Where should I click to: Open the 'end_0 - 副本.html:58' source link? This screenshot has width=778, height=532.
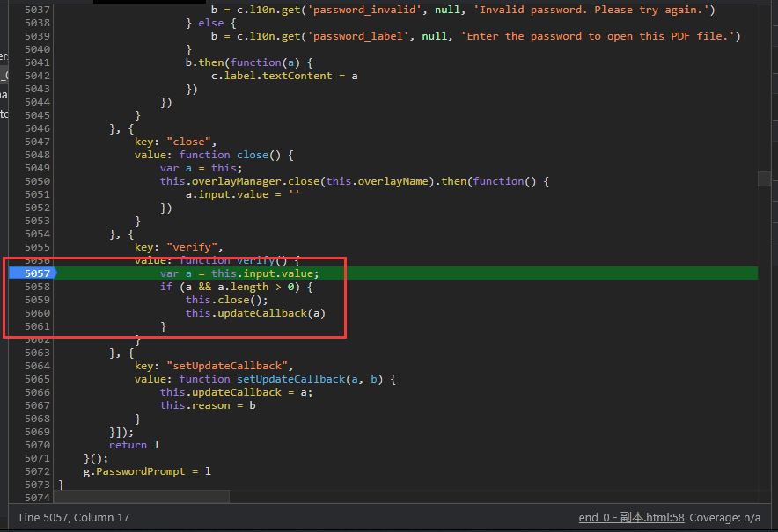tap(631, 518)
